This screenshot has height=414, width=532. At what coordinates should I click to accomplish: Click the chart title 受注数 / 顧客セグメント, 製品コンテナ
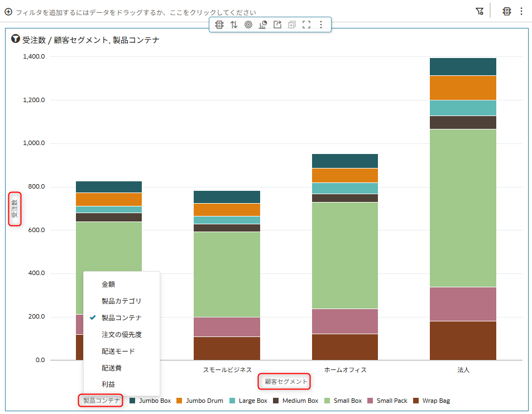pos(90,40)
